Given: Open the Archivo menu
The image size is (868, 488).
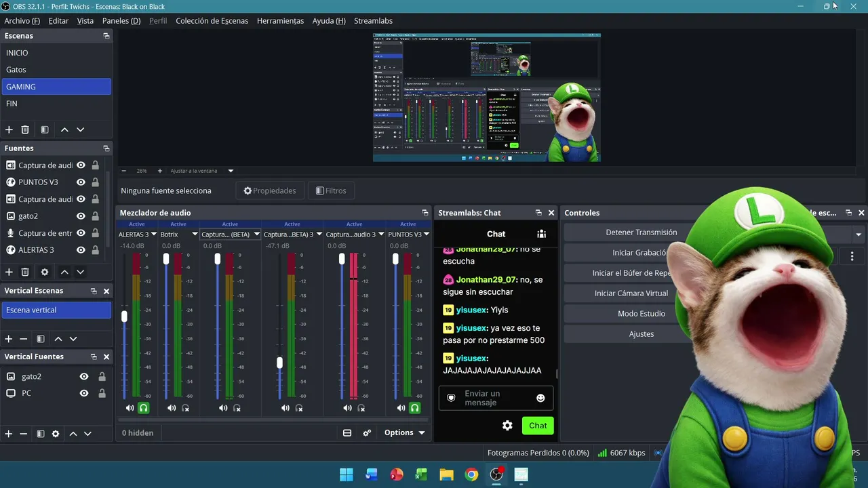Looking at the screenshot, I should 22,21.
